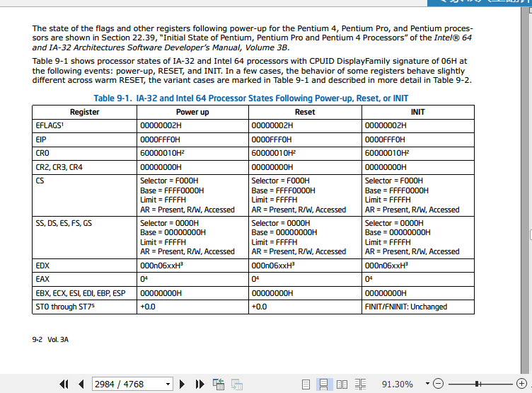532x393 pixels.
Task: Click the ST0 through ST7 cell
Action: pos(84,307)
